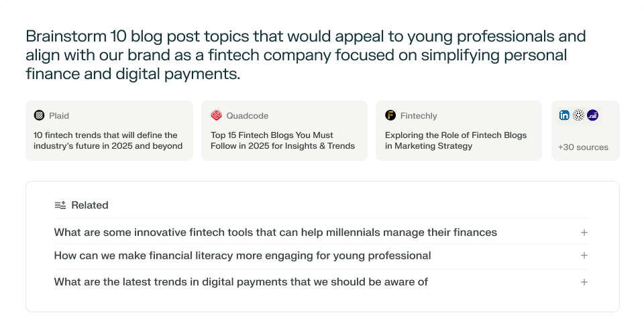Screen dimensions: 644x335
Task: Select question on latest digital payment trends
Action: (241, 282)
